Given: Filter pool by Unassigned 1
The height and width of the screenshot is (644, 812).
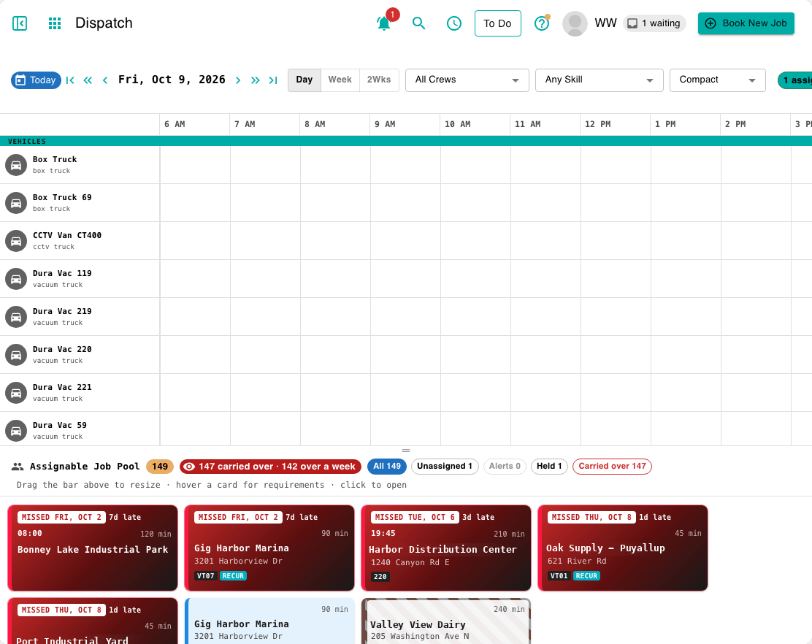Looking at the screenshot, I should click(x=445, y=467).
